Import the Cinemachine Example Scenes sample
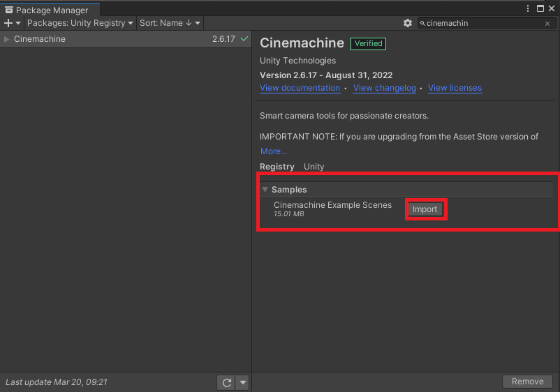560x392 pixels. point(425,209)
